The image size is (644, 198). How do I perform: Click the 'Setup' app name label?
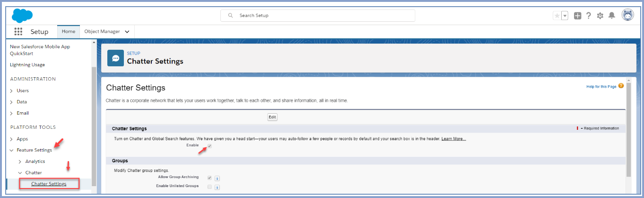tap(39, 32)
